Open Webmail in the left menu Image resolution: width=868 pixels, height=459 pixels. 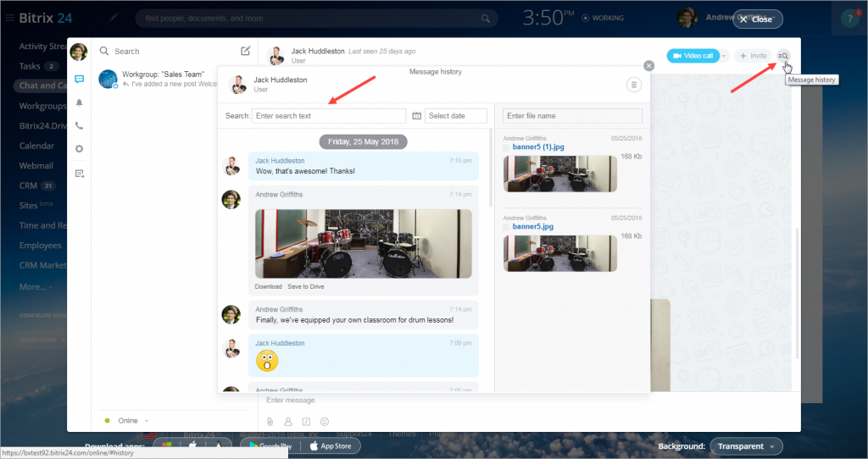click(36, 166)
